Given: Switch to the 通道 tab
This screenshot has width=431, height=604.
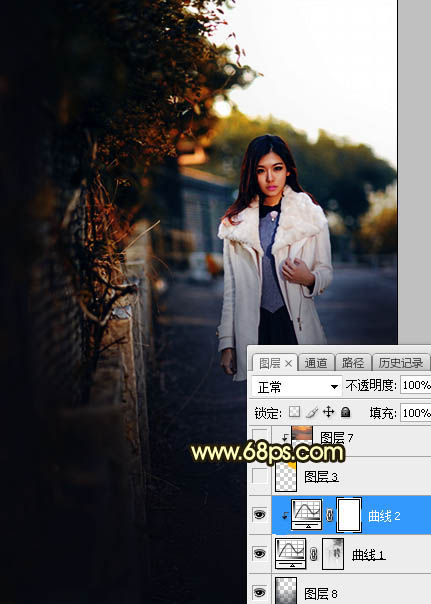Looking at the screenshot, I should point(315,363).
